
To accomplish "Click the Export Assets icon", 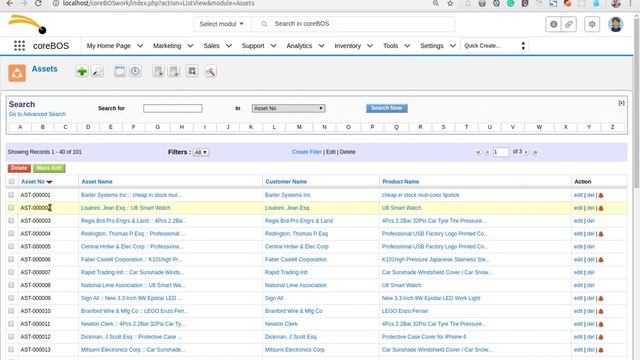I will (x=174, y=71).
